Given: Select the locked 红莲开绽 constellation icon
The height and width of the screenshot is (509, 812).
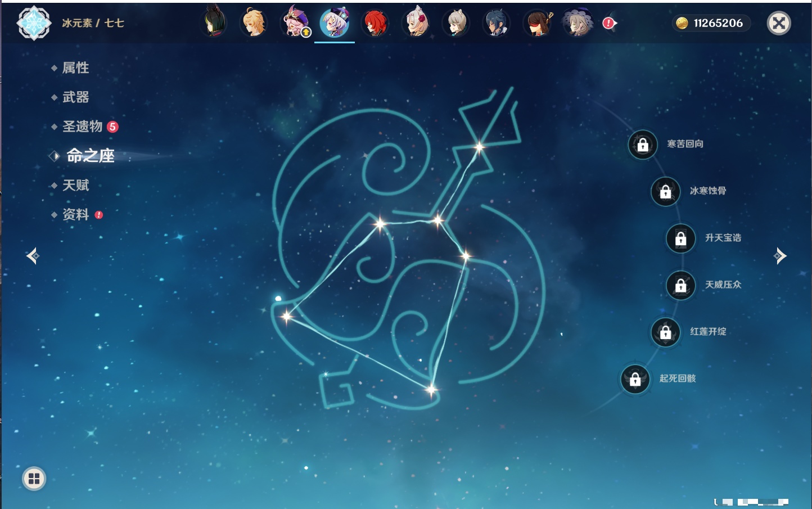Looking at the screenshot, I should pos(665,332).
